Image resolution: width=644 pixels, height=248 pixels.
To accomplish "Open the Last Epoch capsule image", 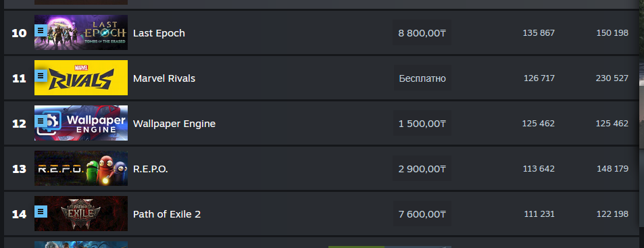I will click(x=81, y=32).
